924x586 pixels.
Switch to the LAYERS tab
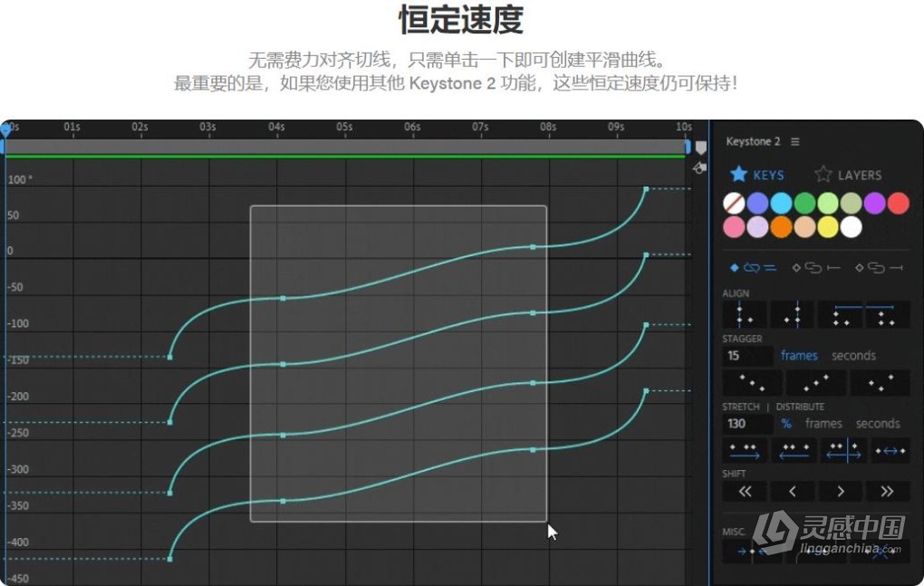click(x=848, y=175)
